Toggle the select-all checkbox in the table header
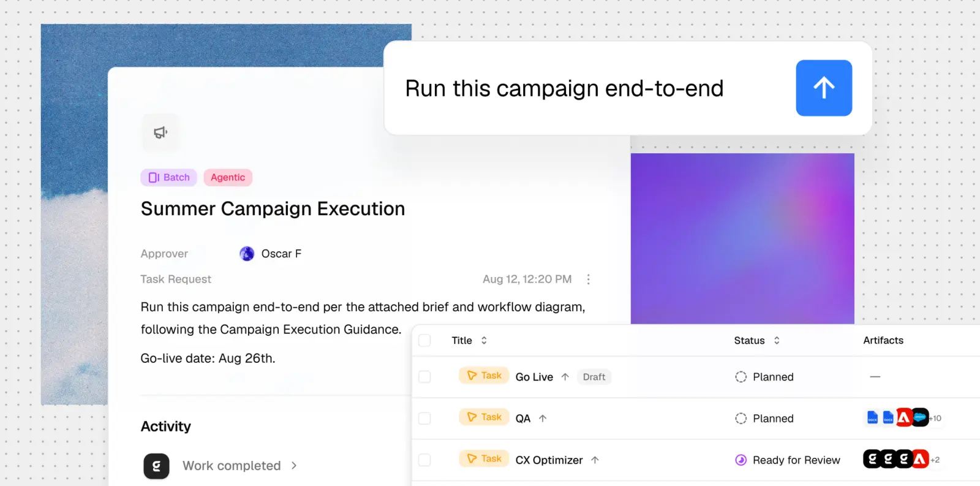The height and width of the screenshot is (486, 980). 424,341
